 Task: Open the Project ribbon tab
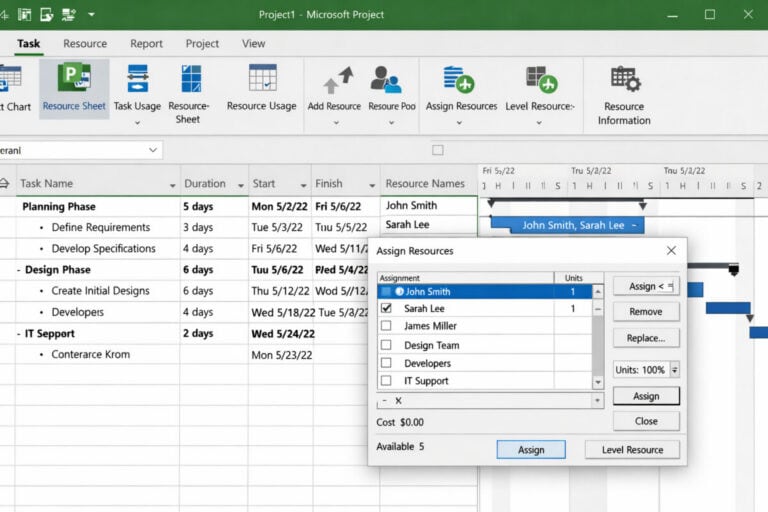click(202, 44)
